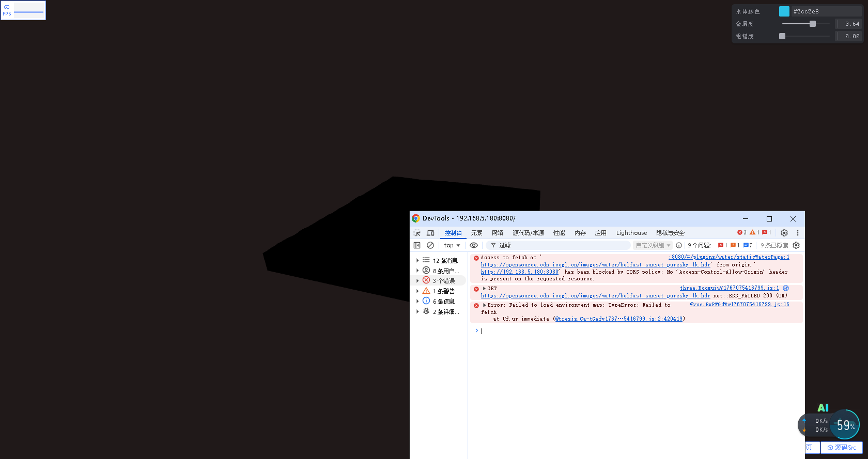Click the red error count badge
868x459 pixels.
(x=741, y=232)
